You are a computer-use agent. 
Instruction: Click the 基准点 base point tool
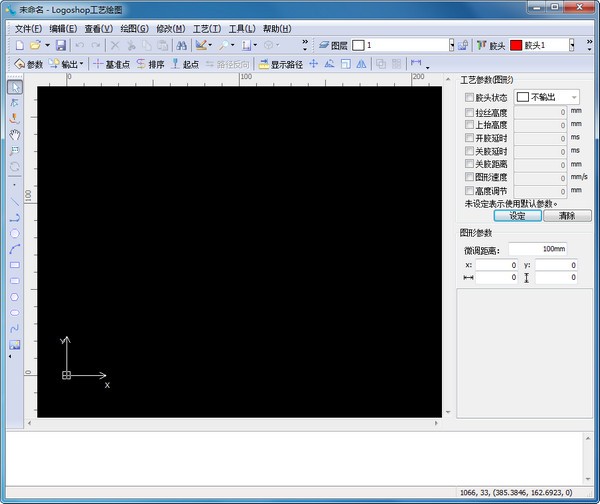(x=110, y=64)
